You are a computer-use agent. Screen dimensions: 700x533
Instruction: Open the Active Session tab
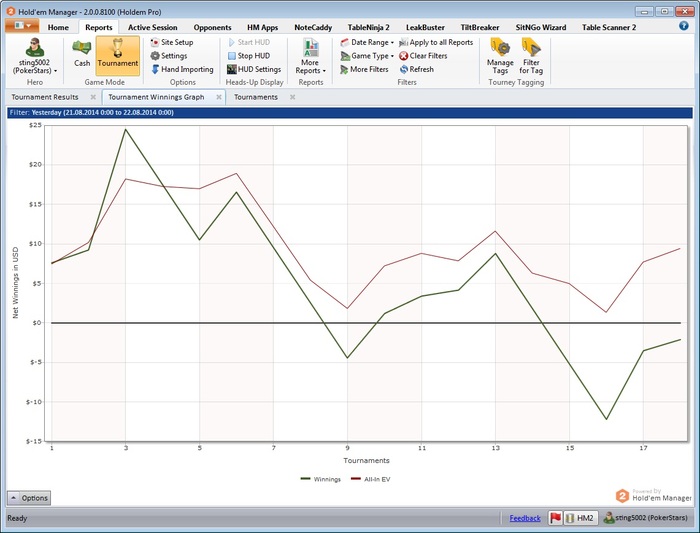click(153, 27)
